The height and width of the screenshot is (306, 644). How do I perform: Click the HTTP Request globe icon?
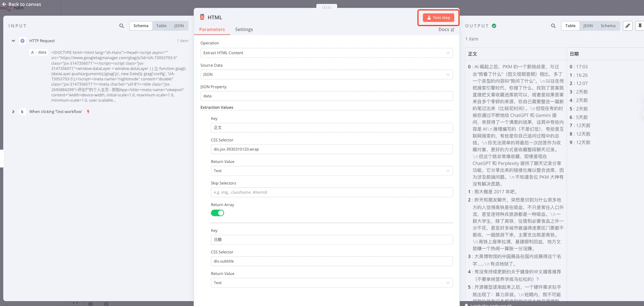22,41
